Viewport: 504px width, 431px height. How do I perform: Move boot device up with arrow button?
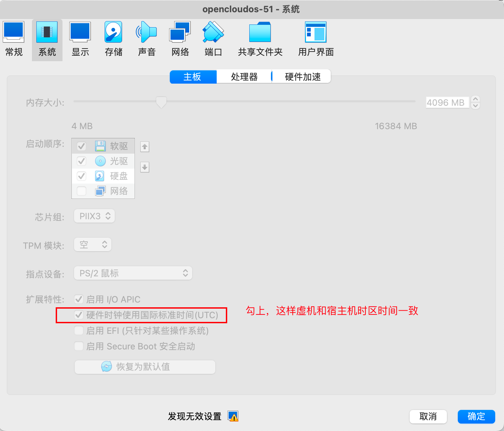[145, 147]
